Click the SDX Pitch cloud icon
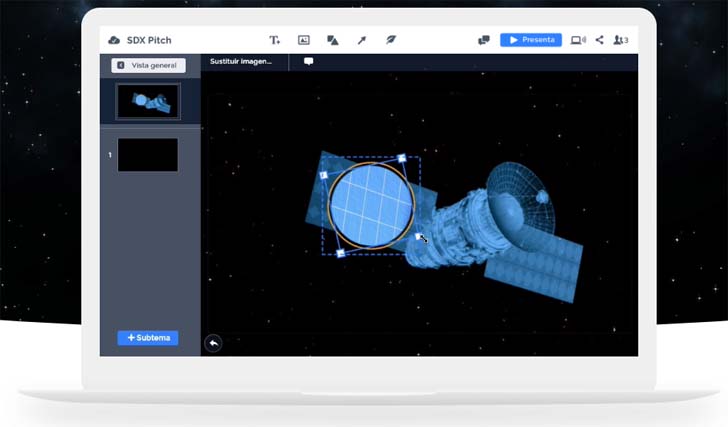 [114, 40]
